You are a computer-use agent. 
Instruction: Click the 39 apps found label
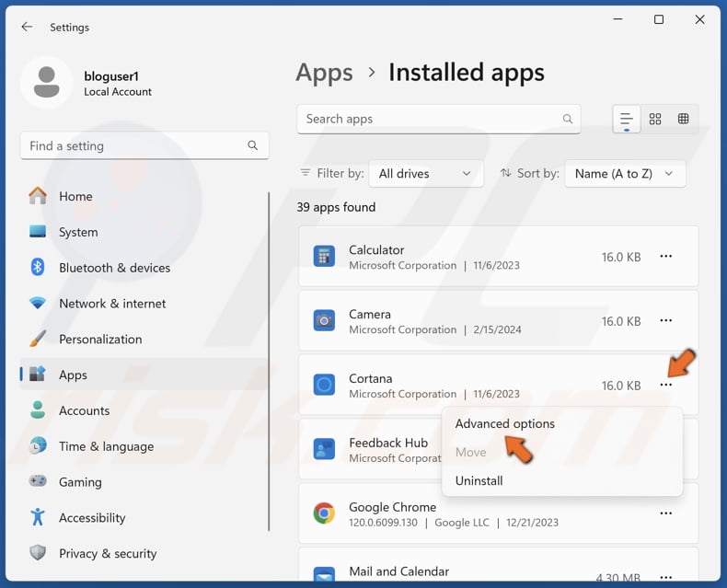[x=336, y=207]
